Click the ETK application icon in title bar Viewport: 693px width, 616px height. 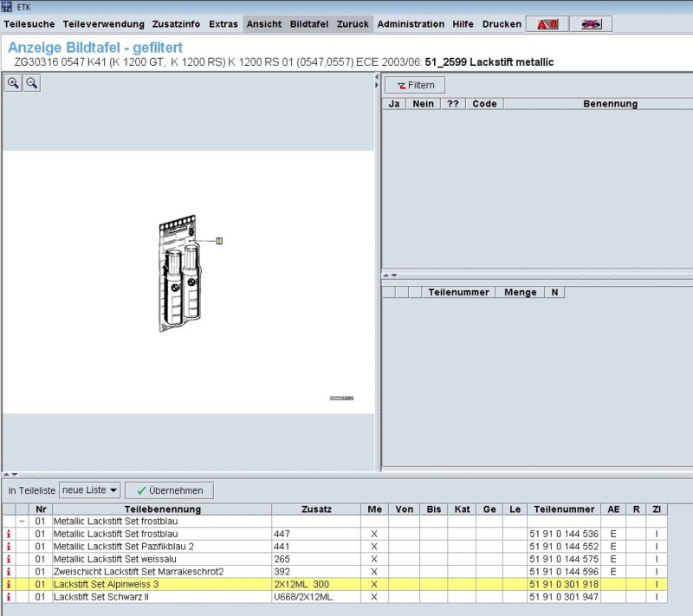[7, 7]
